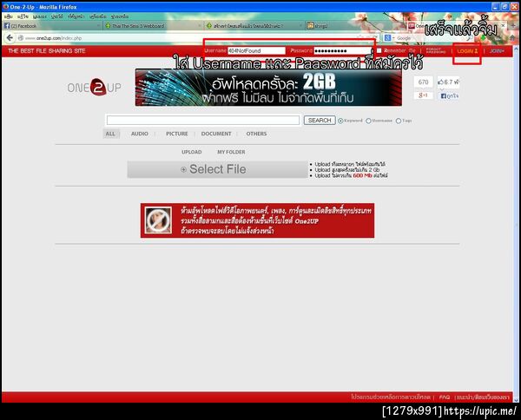Open the Thai The Sims 3 Webboard tab
This screenshot has width=521, height=420.
[153, 26]
